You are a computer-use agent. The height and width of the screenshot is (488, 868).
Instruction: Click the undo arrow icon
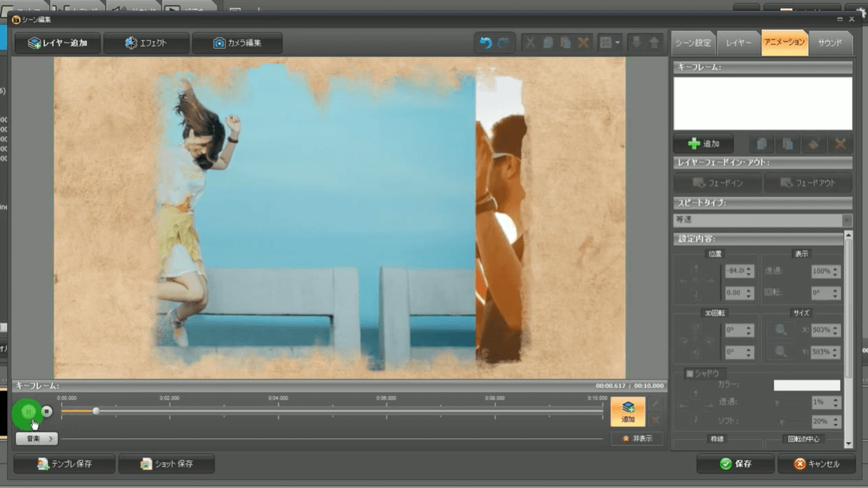[x=485, y=43]
